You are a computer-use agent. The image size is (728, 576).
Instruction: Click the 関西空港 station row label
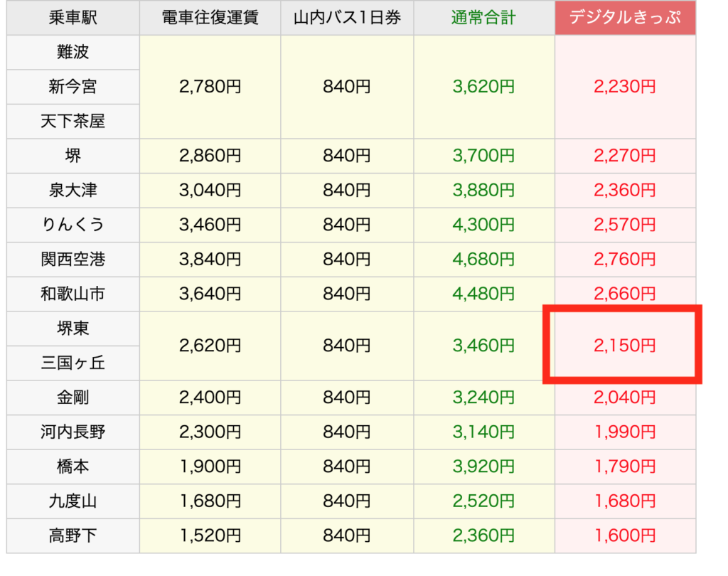click(x=73, y=260)
